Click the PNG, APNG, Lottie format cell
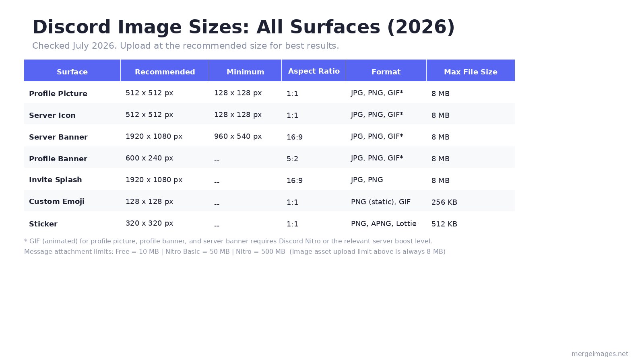This screenshot has height=362, width=644. point(384,224)
